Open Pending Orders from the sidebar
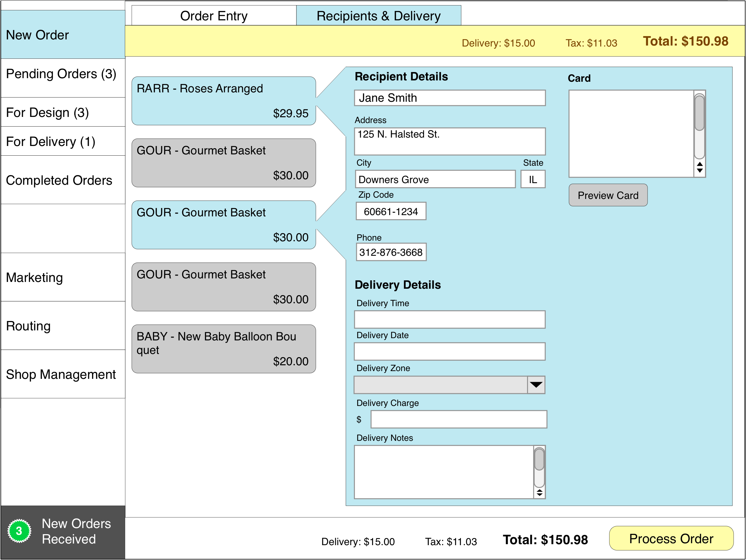The image size is (746, 560). pyautogui.click(x=61, y=74)
